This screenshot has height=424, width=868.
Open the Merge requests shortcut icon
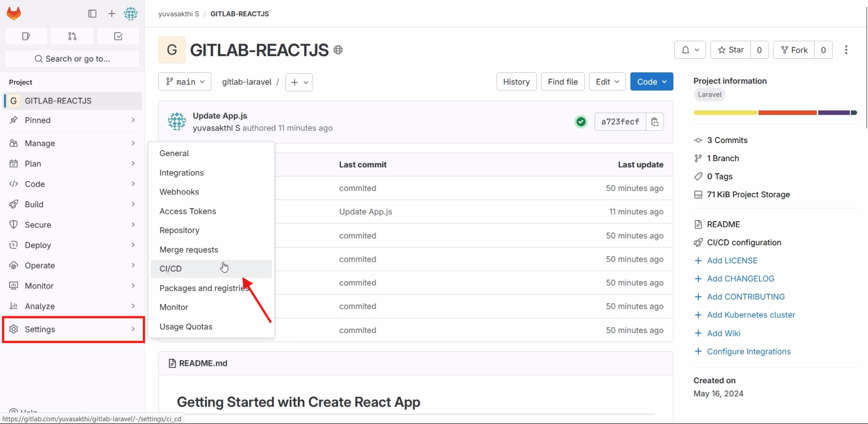click(72, 36)
